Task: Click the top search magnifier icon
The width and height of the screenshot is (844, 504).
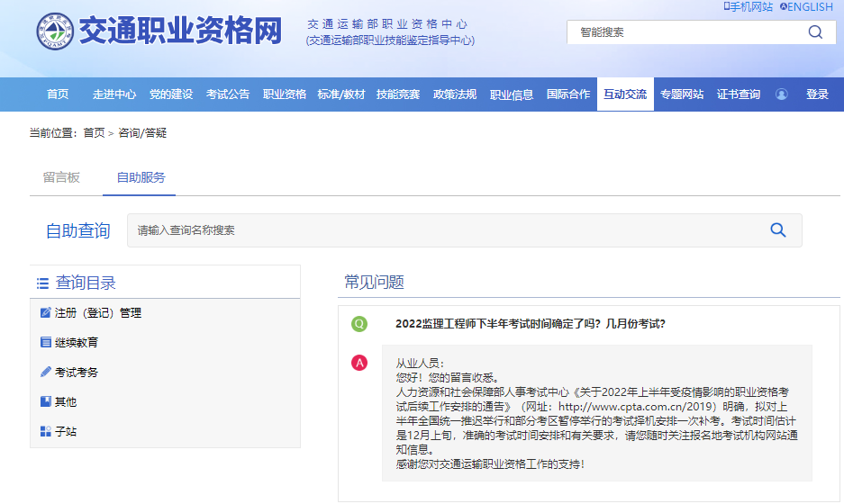Action: pyautogui.click(x=815, y=32)
